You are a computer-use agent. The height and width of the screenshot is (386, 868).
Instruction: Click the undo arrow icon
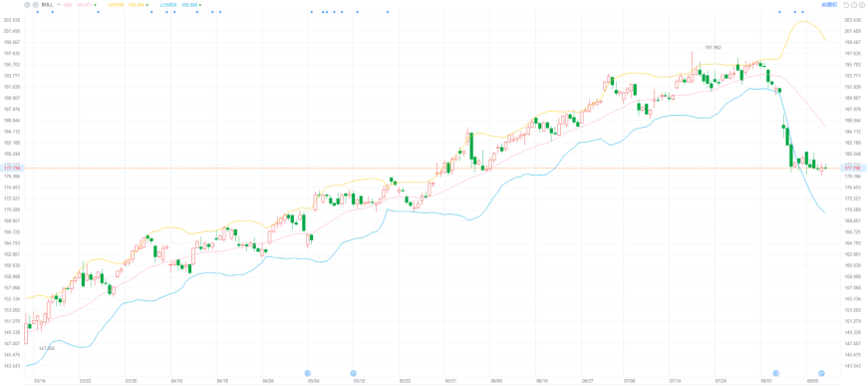coord(846,5)
